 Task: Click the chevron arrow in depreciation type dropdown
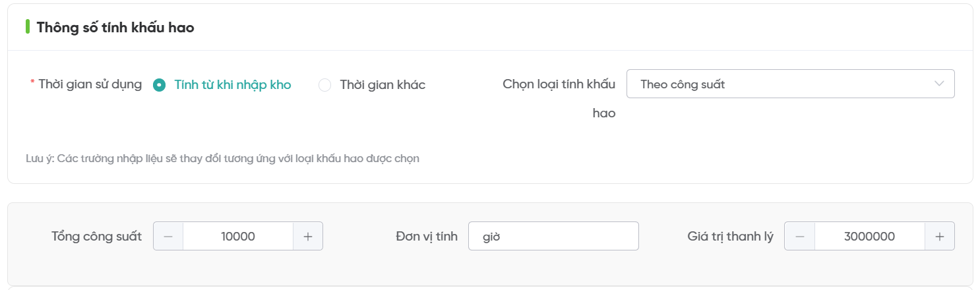(939, 84)
